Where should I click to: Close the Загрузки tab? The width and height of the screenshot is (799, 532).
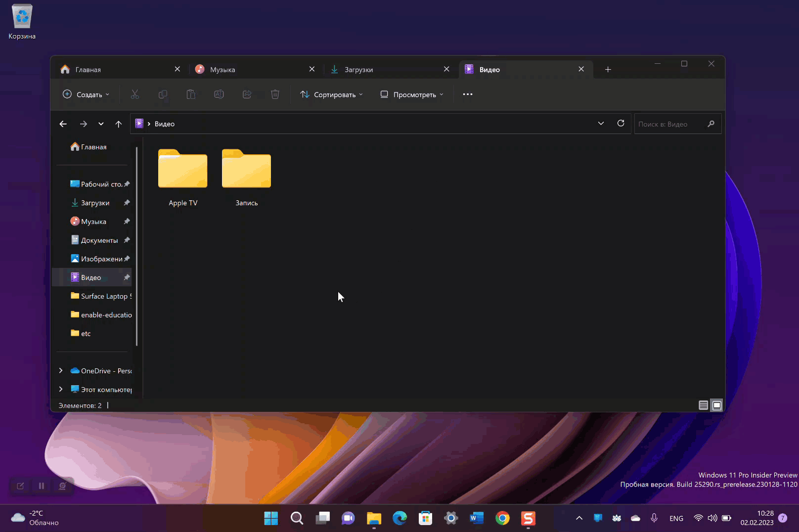point(446,69)
